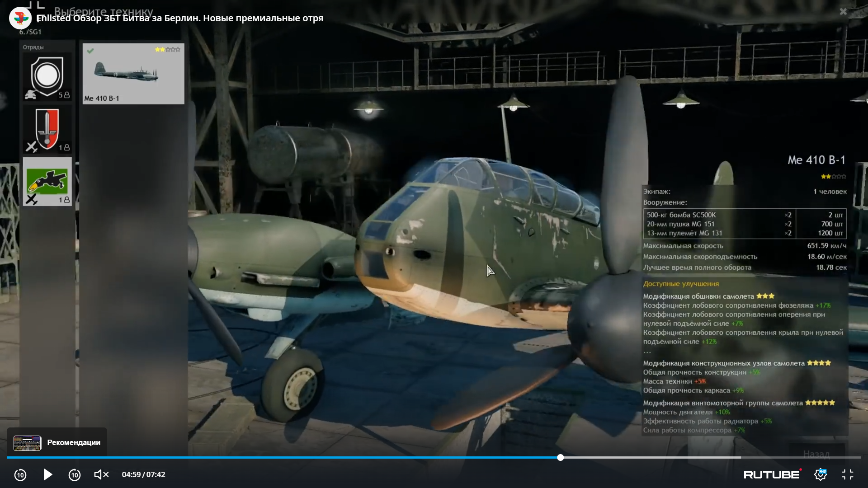
Task: Click the video progress bar handle
Action: tap(560, 458)
